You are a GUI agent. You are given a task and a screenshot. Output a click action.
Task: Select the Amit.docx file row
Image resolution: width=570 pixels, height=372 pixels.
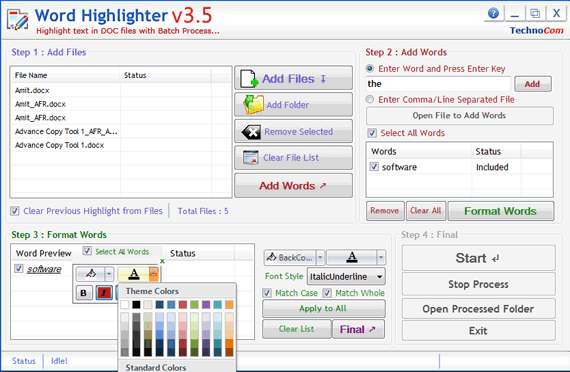(121, 90)
